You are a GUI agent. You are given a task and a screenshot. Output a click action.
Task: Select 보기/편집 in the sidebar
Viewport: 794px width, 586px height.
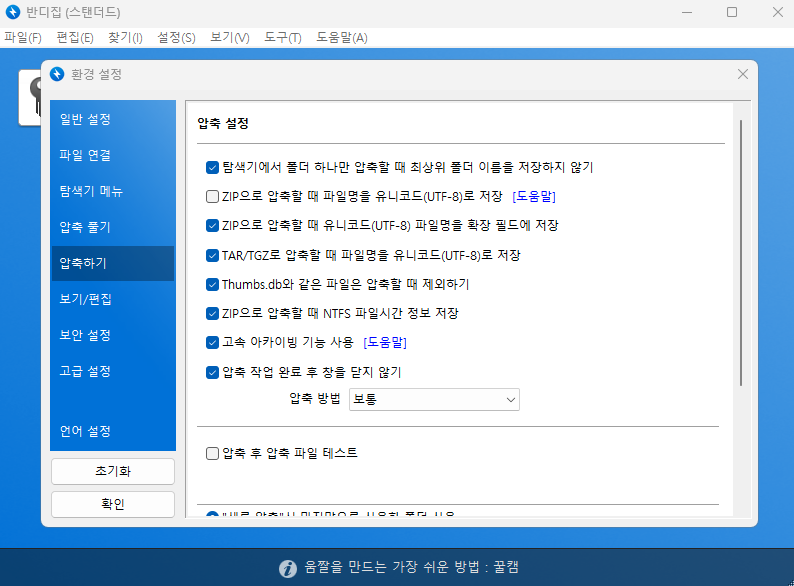coord(113,299)
